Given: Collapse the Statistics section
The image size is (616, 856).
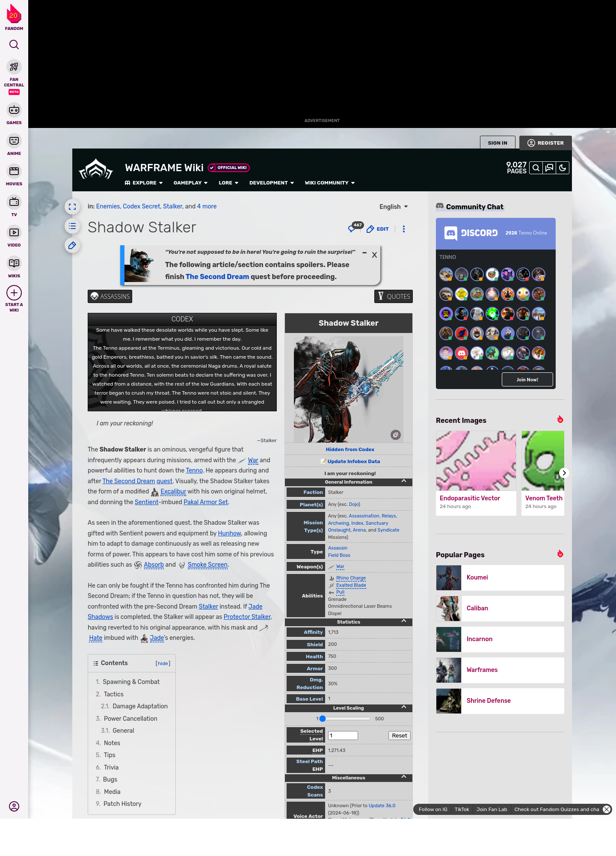Looking at the screenshot, I should pyautogui.click(x=404, y=621).
